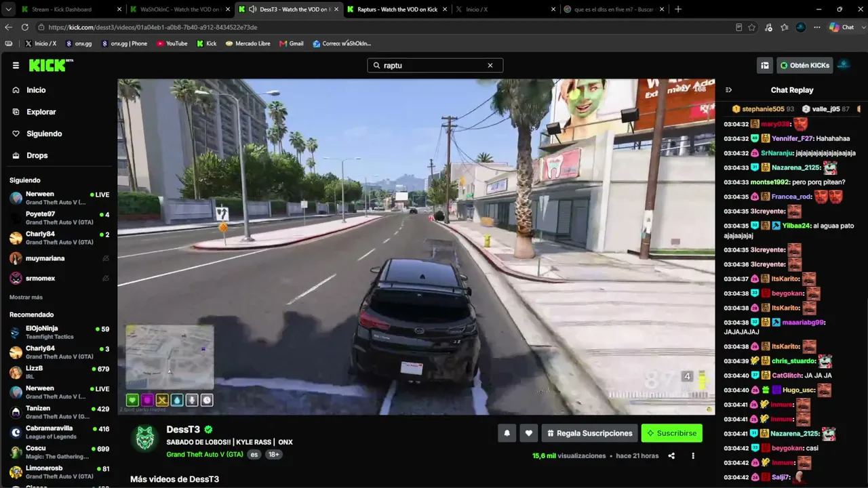Image resolution: width=868 pixels, height=488 pixels.
Task: Click chat username montse1992
Action: [770, 182]
